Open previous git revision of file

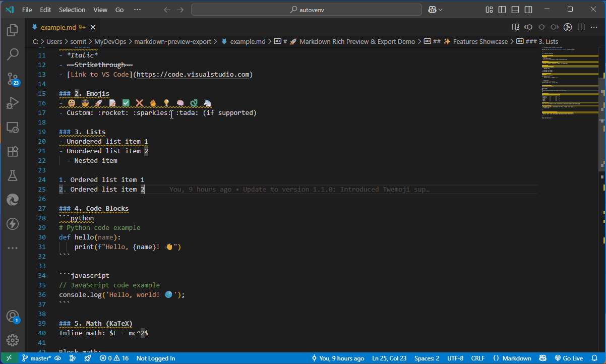coord(528,27)
